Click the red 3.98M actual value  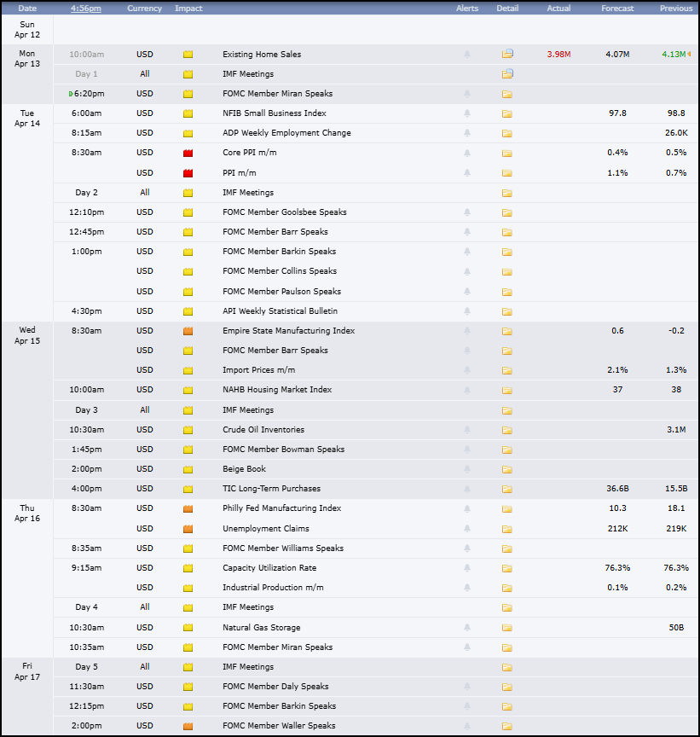coord(558,54)
